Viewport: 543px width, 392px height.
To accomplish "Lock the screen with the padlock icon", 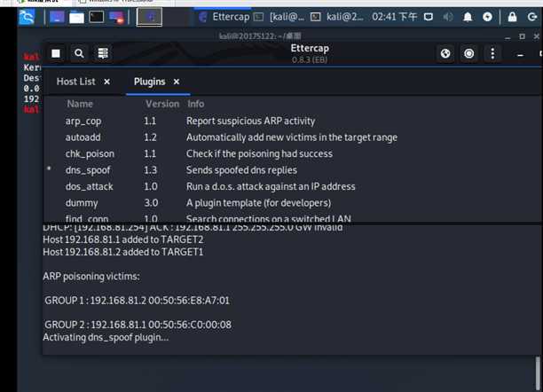I will pos(512,17).
